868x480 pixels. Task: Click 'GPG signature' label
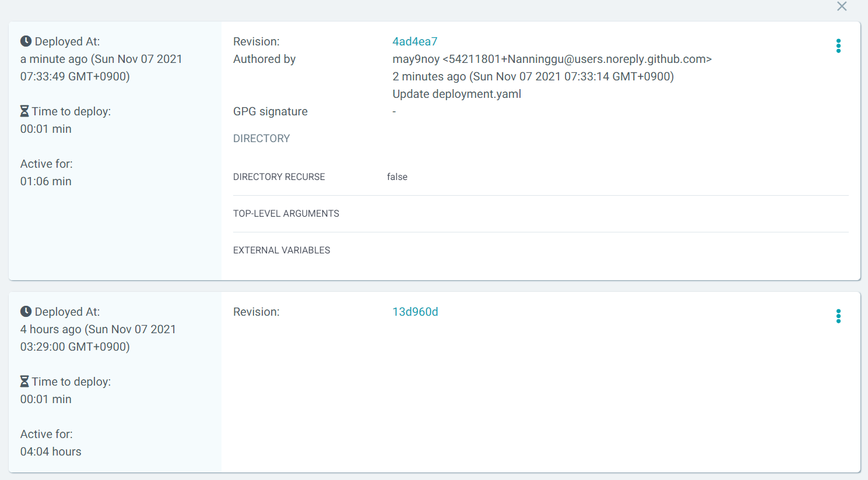(270, 111)
